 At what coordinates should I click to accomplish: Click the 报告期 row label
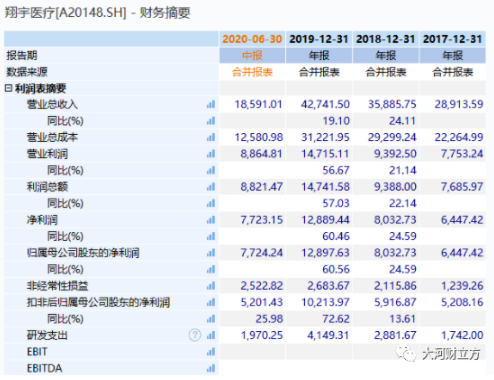coord(22,55)
